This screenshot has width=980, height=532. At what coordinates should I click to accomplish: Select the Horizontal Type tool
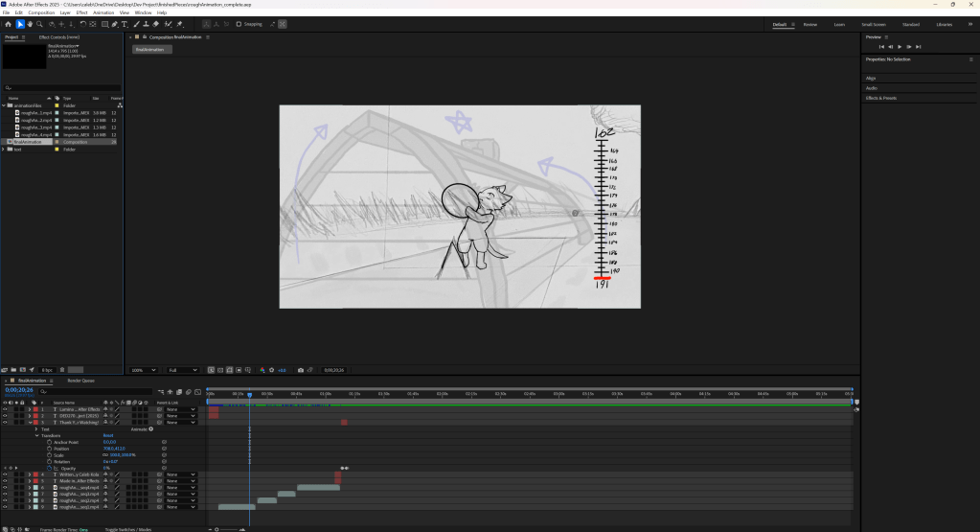point(125,24)
